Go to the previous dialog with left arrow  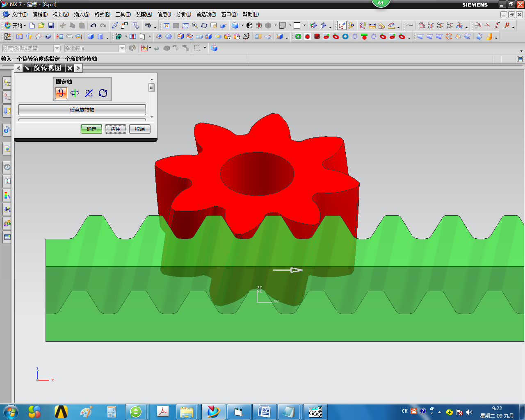point(19,68)
